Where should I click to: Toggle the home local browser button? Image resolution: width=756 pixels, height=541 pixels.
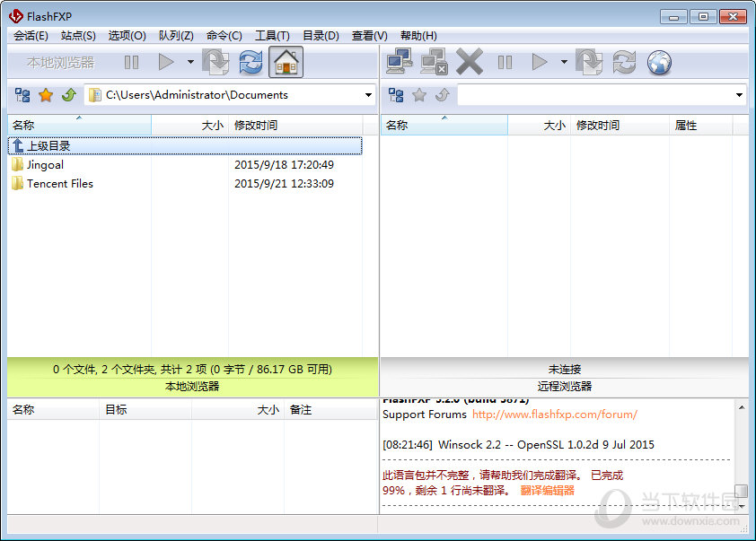pos(286,62)
